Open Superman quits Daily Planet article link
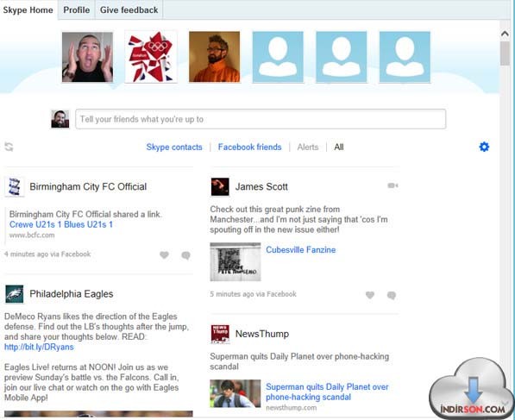Screen dimensions: 515x420 327,392
